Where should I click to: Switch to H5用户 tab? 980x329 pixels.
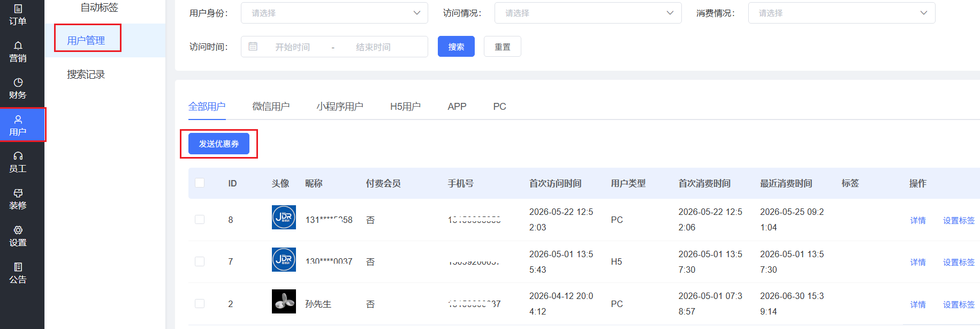[x=405, y=107]
